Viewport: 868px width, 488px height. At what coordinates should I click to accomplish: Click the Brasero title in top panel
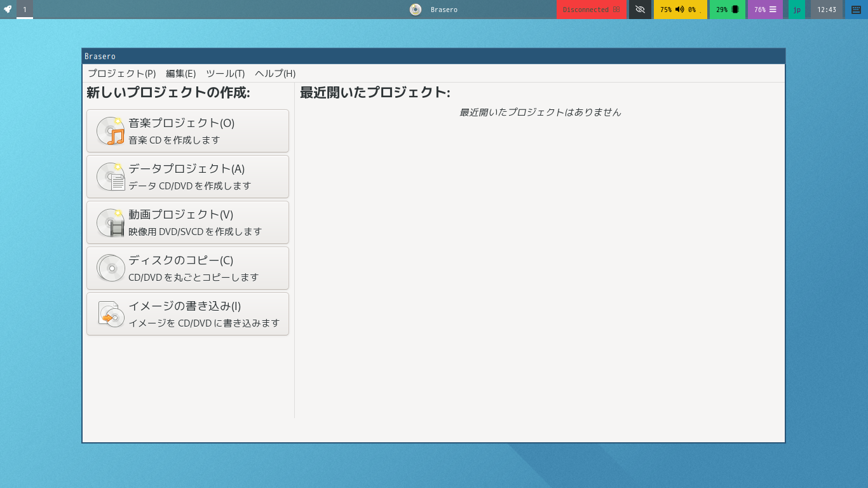444,10
